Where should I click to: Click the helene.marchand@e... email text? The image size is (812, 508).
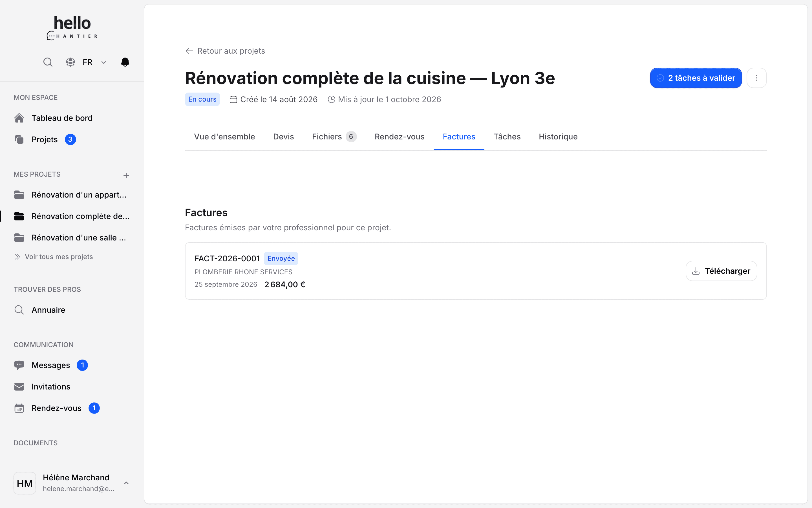pos(78,489)
